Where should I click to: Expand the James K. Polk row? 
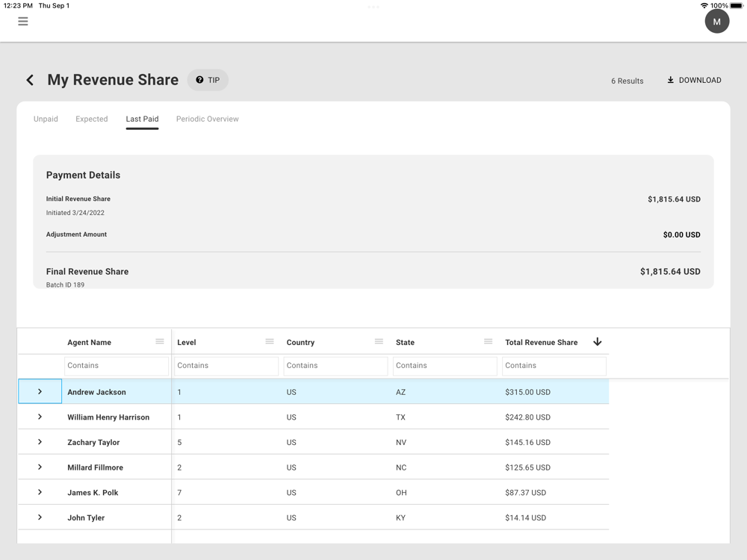click(40, 492)
